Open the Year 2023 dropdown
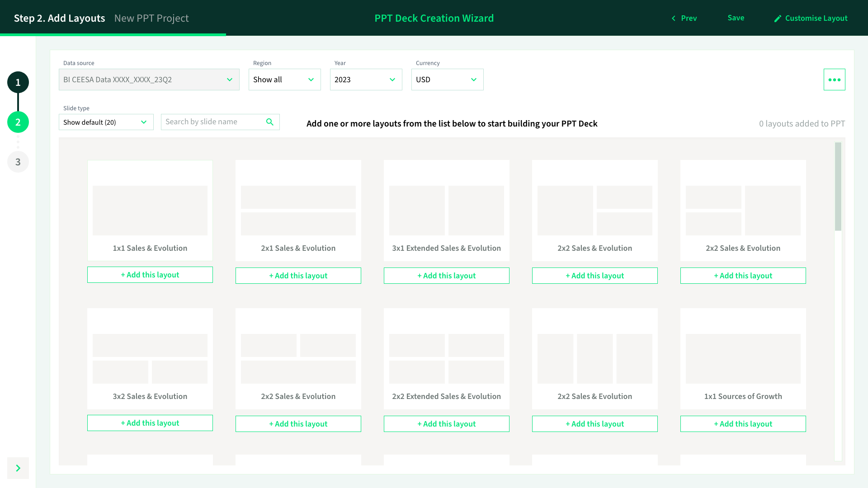 point(366,80)
